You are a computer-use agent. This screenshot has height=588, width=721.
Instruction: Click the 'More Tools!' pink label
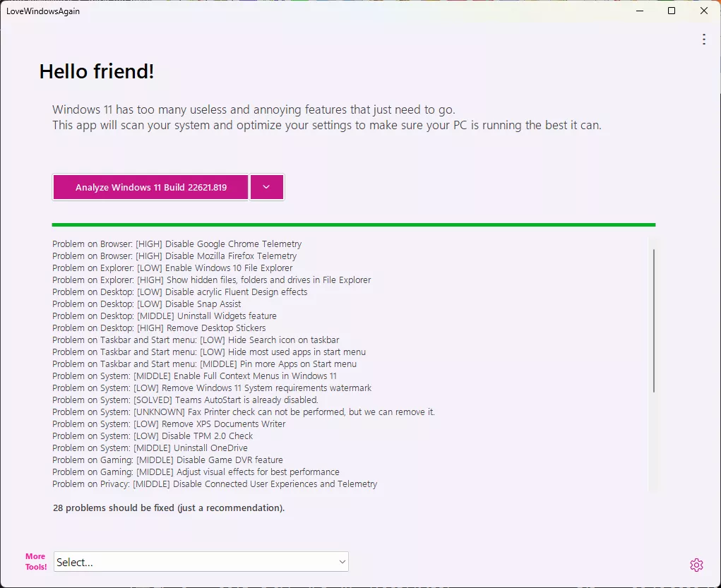[35, 562]
